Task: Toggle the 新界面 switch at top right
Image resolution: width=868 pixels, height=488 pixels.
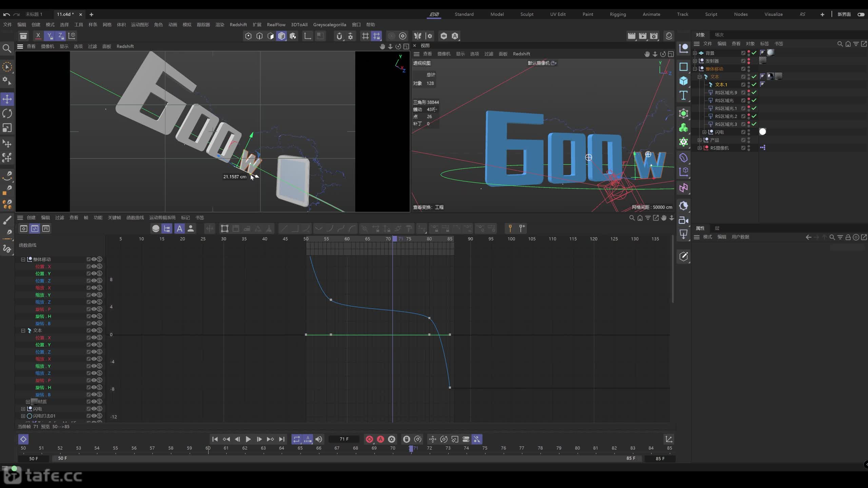Action: coord(861,14)
